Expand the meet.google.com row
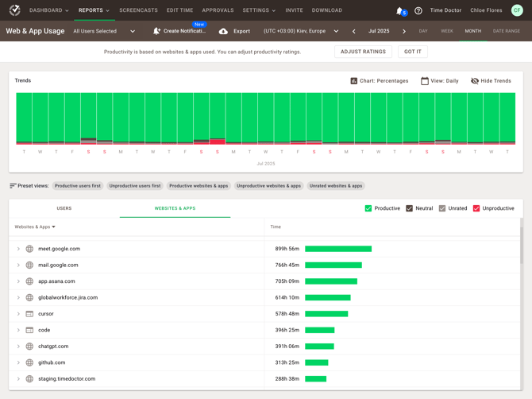532x399 pixels. [18, 249]
